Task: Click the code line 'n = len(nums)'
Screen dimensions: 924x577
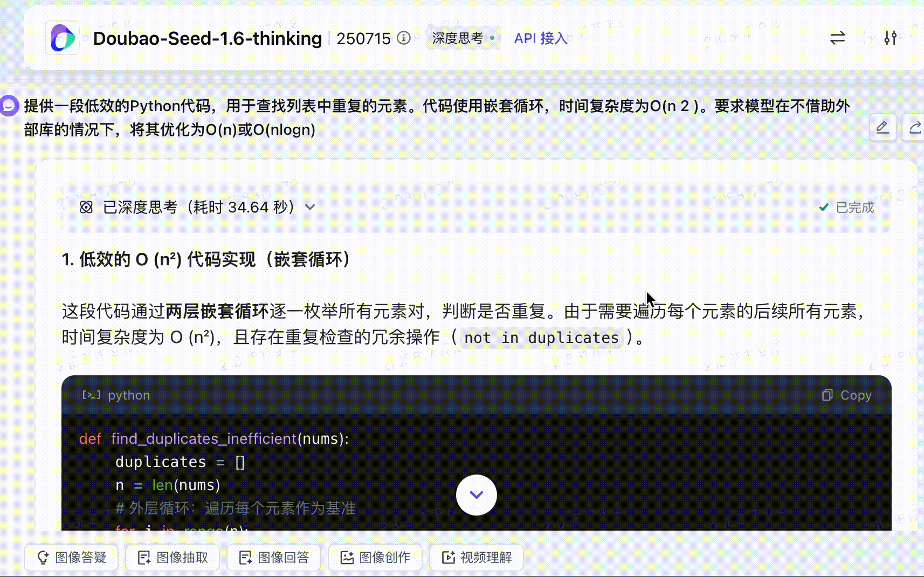Action: coord(168,485)
